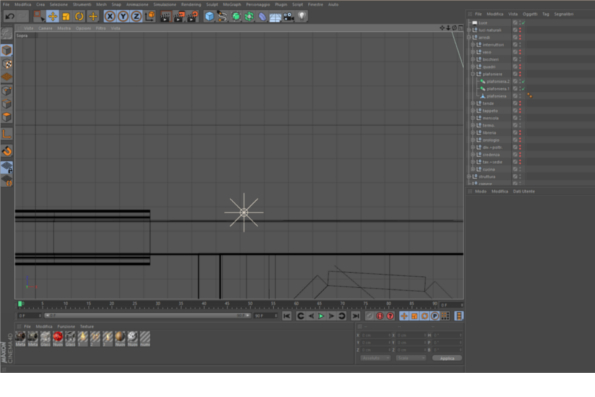Image resolution: width=595 pixels, height=397 pixels.
Task: Toggle the Z axis lock
Action: 136,16
